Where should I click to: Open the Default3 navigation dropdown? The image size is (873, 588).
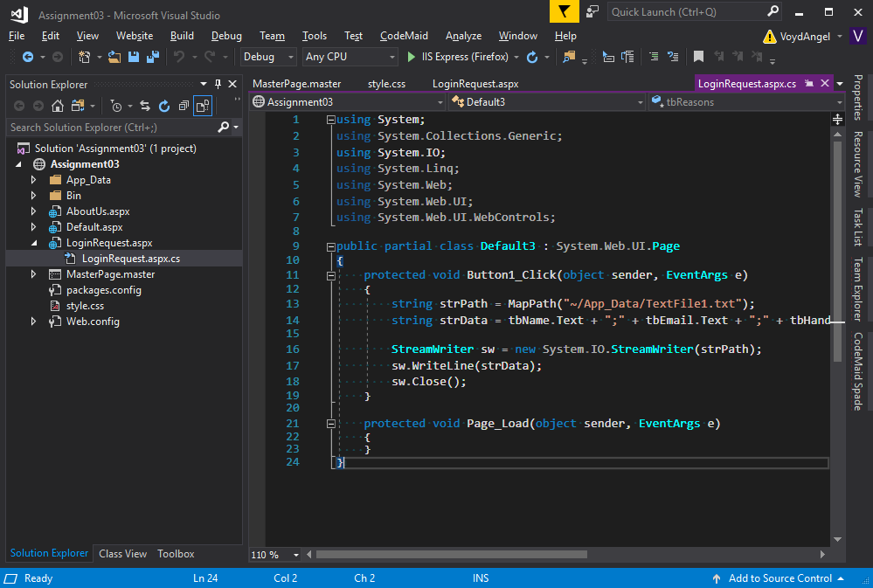642,101
